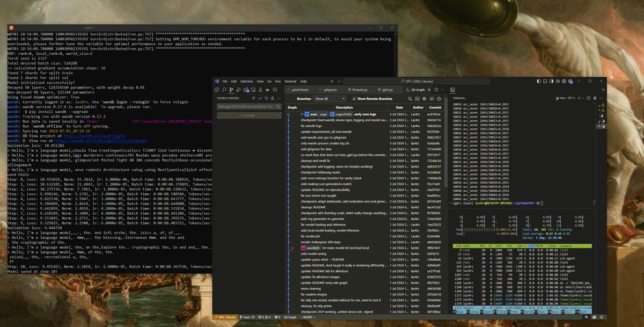644x327 pixels.
Task: Select the 'add: model savinng' commit row
Action: 364,253
